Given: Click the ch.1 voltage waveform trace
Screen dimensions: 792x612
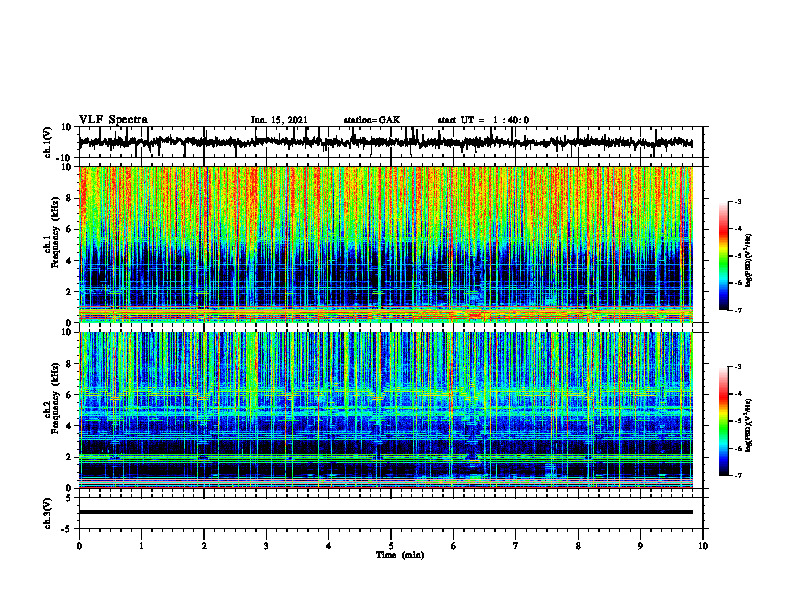Looking at the screenshot, I should click(386, 142).
